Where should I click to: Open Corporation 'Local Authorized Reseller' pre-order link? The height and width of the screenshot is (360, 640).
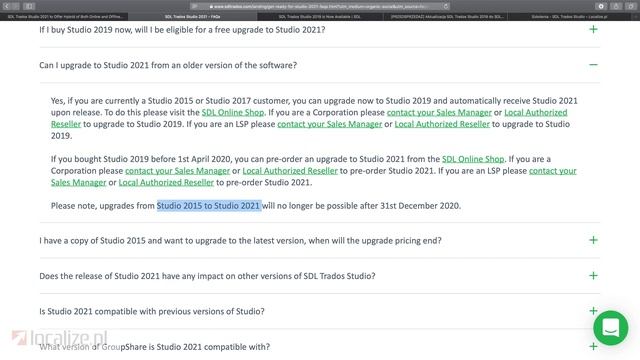pyautogui.click(x=290, y=171)
